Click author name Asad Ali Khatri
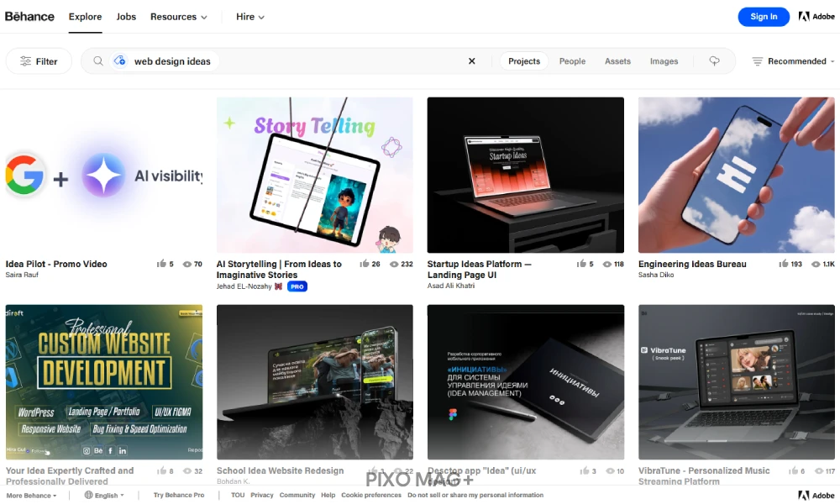This screenshot has height=504, width=840. tap(450, 286)
